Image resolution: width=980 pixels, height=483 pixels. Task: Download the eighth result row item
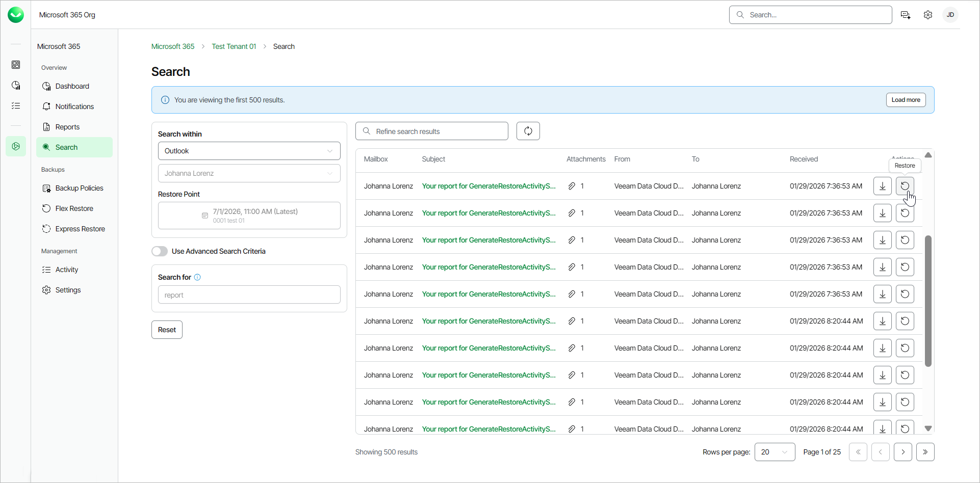[x=883, y=375]
